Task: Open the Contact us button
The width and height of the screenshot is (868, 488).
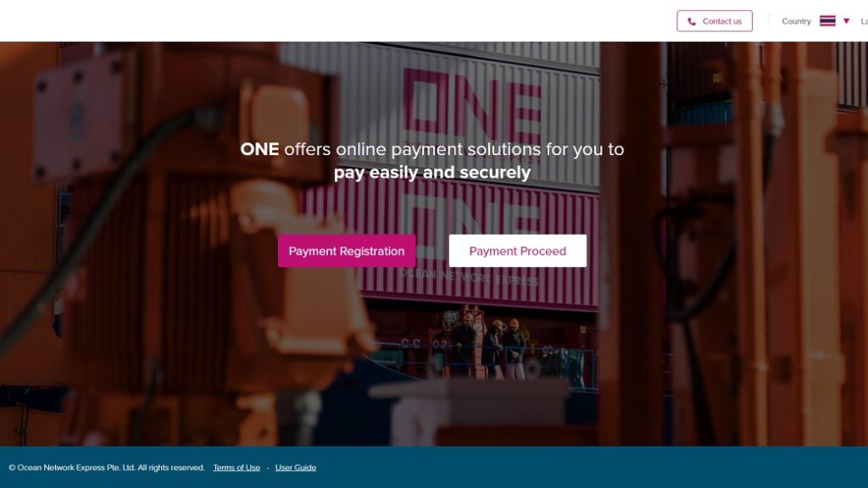Action: pyautogui.click(x=714, y=21)
